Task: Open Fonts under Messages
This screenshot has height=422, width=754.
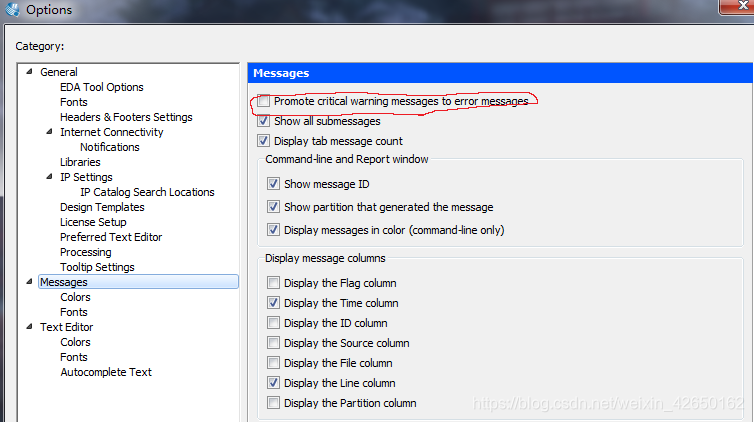Action: [x=74, y=312]
